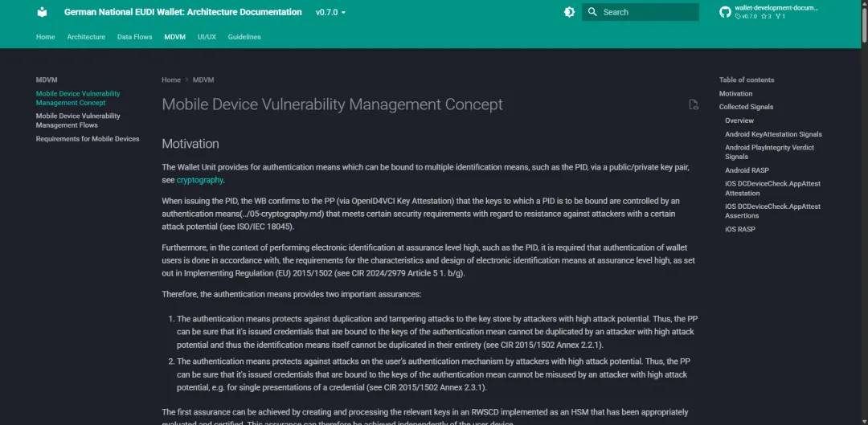The image size is (868, 425).
Task: Follow the cryptography hyperlink
Action: point(199,180)
